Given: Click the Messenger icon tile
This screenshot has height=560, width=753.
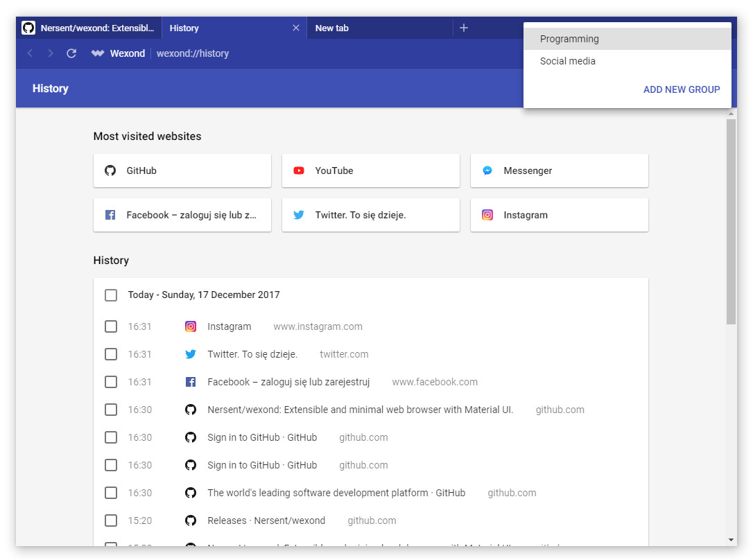Looking at the screenshot, I should 487,170.
